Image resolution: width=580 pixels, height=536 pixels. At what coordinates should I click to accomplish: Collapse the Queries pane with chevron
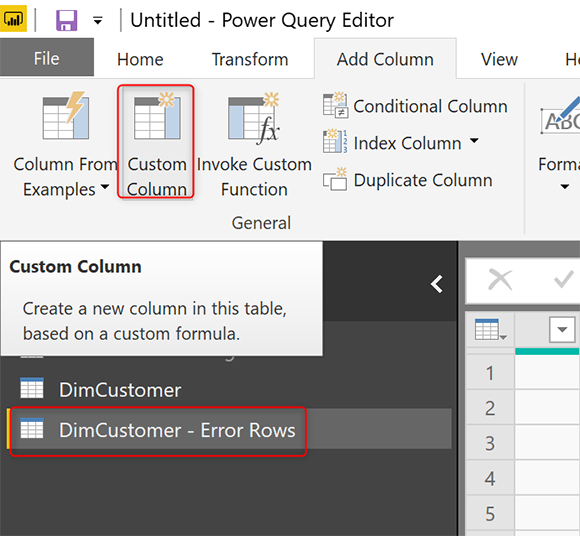pos(437,284)
